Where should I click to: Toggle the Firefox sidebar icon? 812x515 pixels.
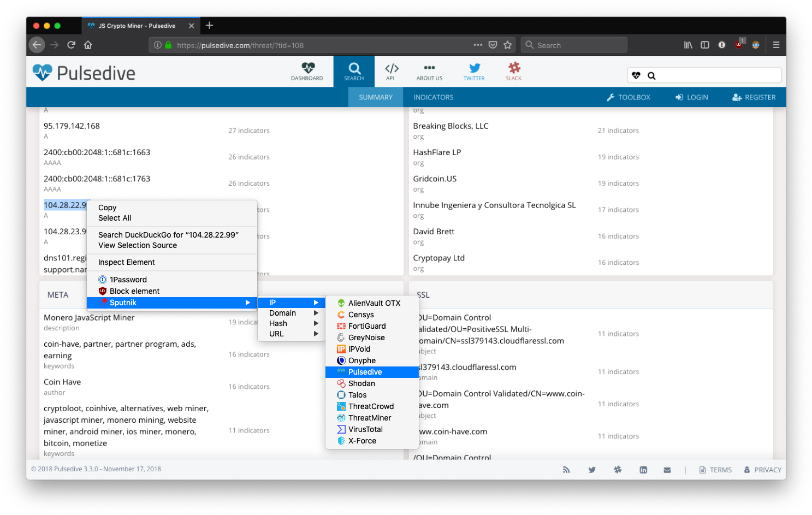click(x=705, y=45)
